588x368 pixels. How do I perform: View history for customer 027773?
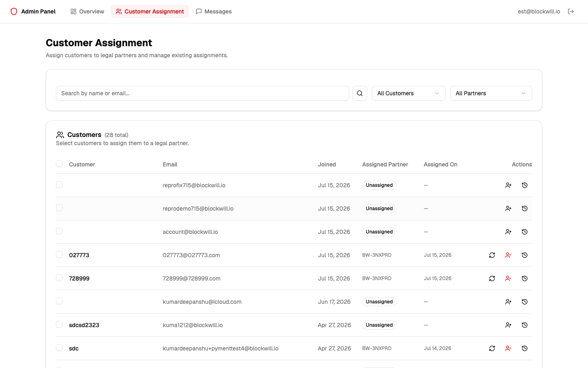click(525, 255)
